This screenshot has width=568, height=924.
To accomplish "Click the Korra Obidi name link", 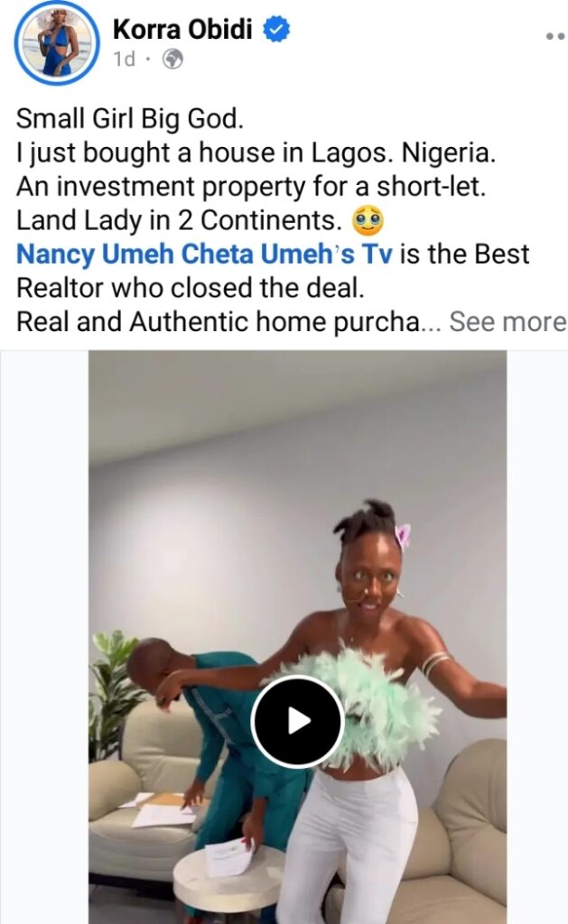I will click(182, 29).
